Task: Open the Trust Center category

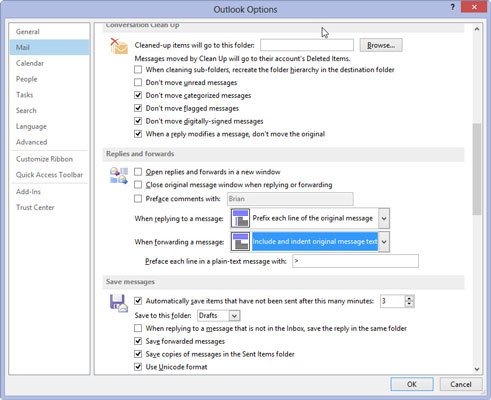Action: tap(49, 207)
